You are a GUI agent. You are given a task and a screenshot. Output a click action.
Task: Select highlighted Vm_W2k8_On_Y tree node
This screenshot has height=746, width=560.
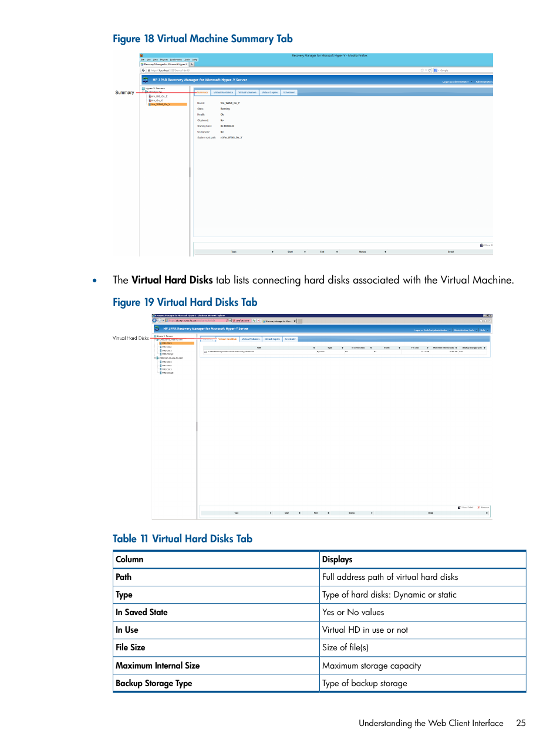[168, 104]
